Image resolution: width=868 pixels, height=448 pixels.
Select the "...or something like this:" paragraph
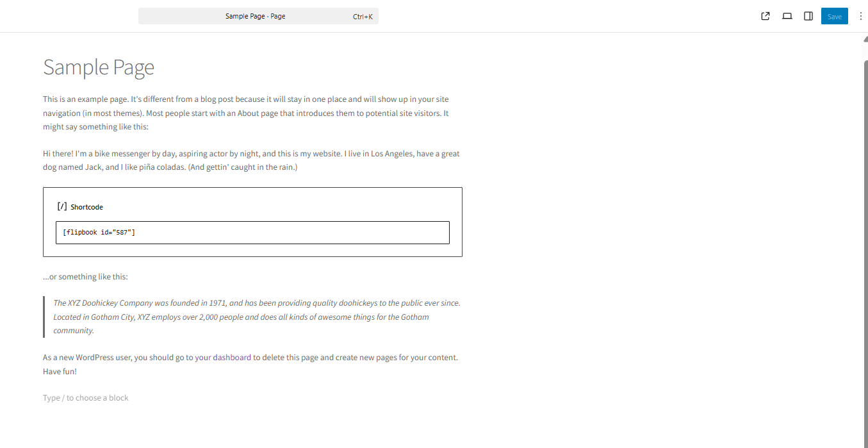pyautogui.click(x=85, y=277)
